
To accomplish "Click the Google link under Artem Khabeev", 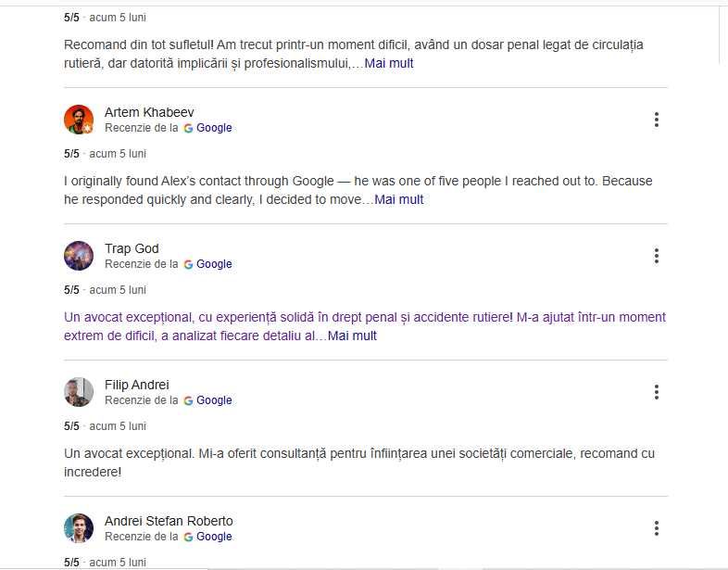I will click(208, 128).
